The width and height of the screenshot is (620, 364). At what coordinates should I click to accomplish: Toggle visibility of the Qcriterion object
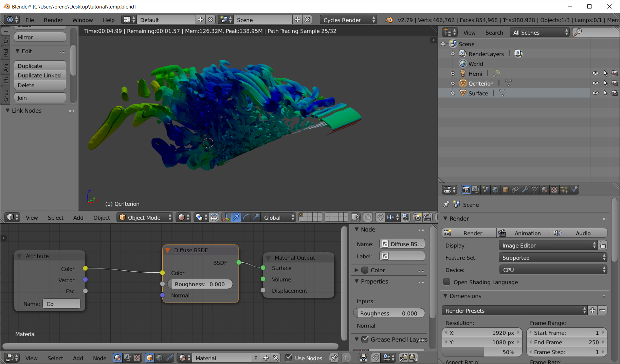coord(596,83)
